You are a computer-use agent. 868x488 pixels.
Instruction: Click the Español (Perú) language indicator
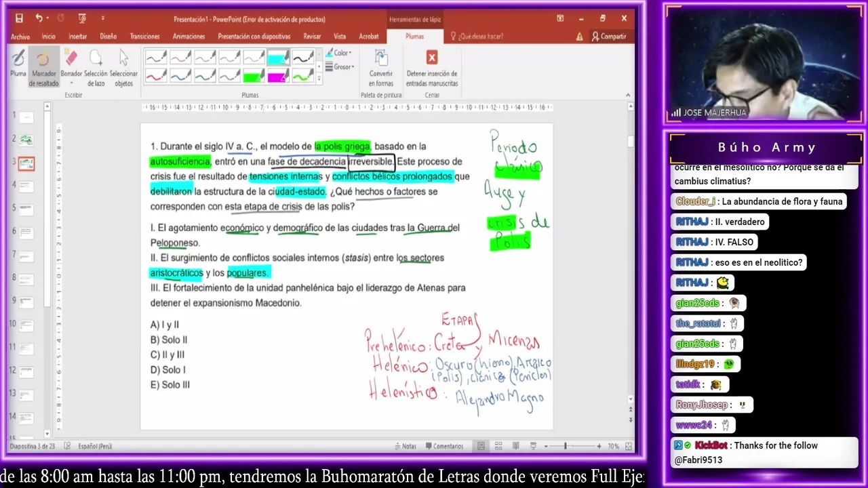point(96,446)
